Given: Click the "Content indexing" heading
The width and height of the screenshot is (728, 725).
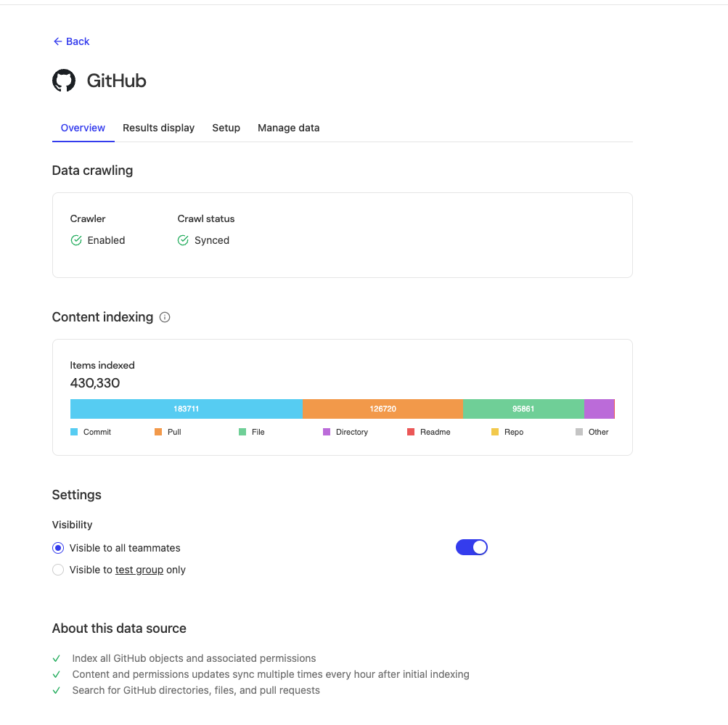Looking at the screenshot, I should (x=102, y=317).
